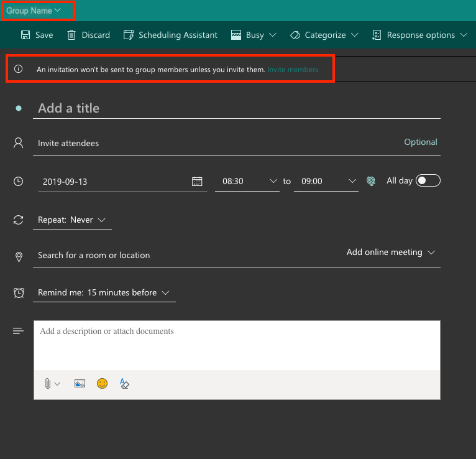This screenshot has height=459, width=476.
Task: Open the emoji smiley picker
Action: pos(103,383)
